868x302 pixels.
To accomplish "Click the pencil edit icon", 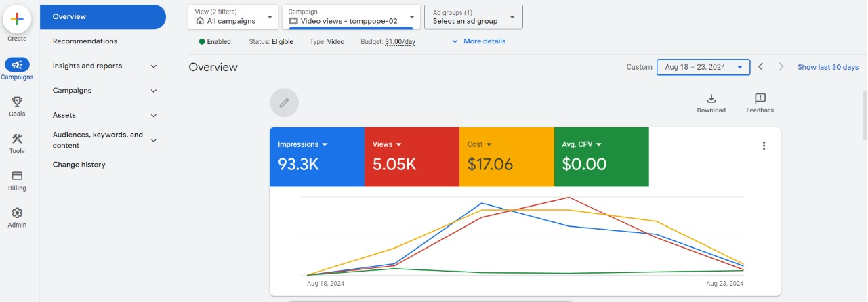I will click(x=284, y=103).
